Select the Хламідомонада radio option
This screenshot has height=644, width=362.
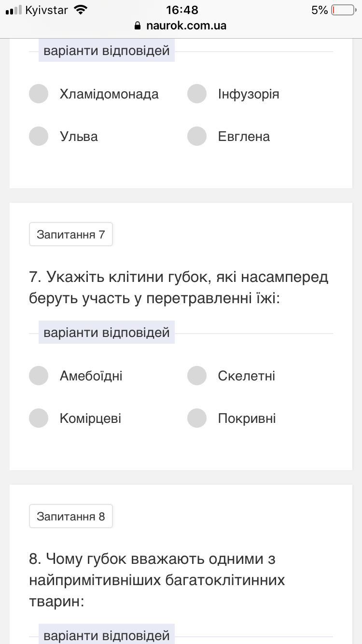point(39,94)
